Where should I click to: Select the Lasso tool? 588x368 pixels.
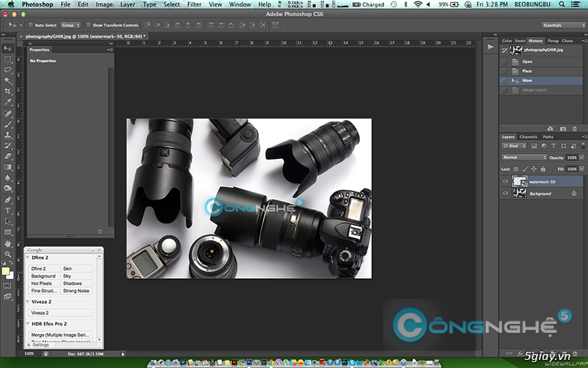7,69
